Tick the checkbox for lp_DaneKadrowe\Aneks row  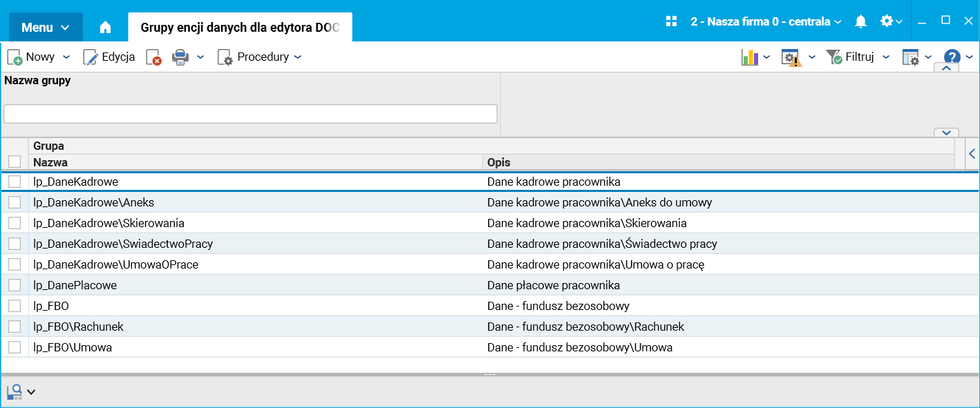(15, 202)
